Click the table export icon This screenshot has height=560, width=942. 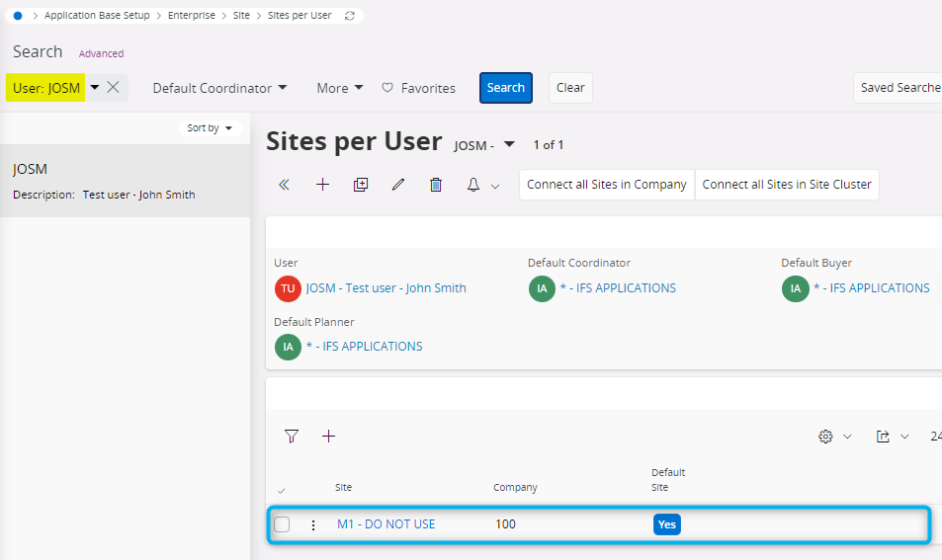click(x=883, y=437)
